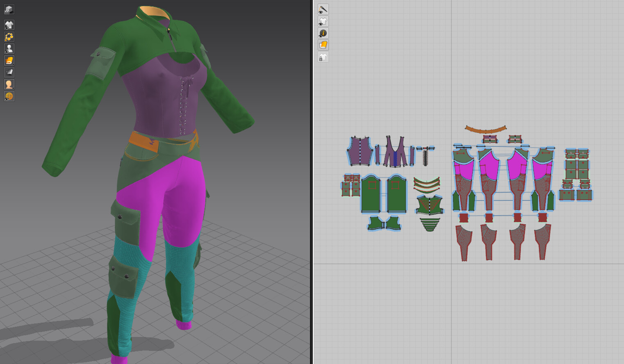The image size is (624, 364).
Task: Click the gray fabric texture surface icon
Action: [x=9, y=73]
